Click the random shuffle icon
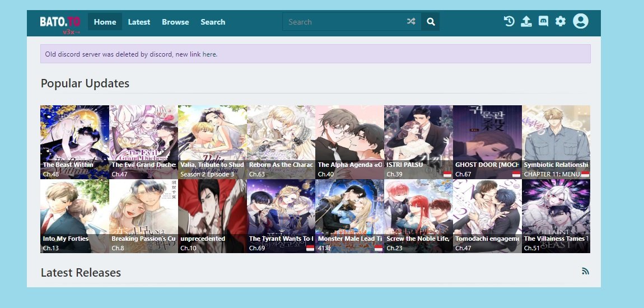This screenshot has height=308, width=644. tap(411, 21)
